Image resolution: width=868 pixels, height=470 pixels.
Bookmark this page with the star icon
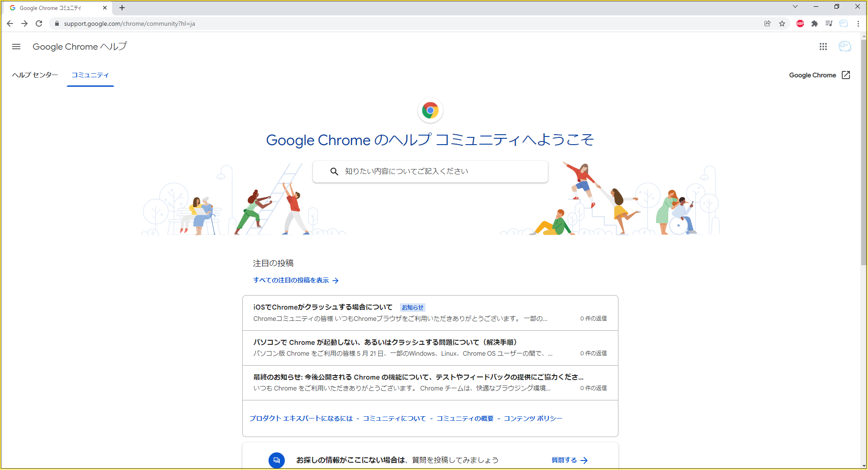click(x=782, y=23)
